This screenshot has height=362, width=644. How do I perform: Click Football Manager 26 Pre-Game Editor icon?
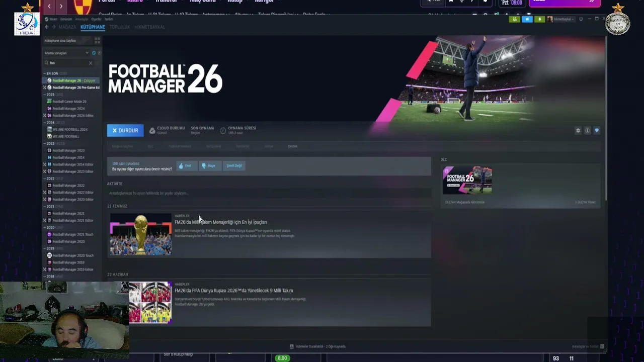pyautogui.click(x=49, y=87)
